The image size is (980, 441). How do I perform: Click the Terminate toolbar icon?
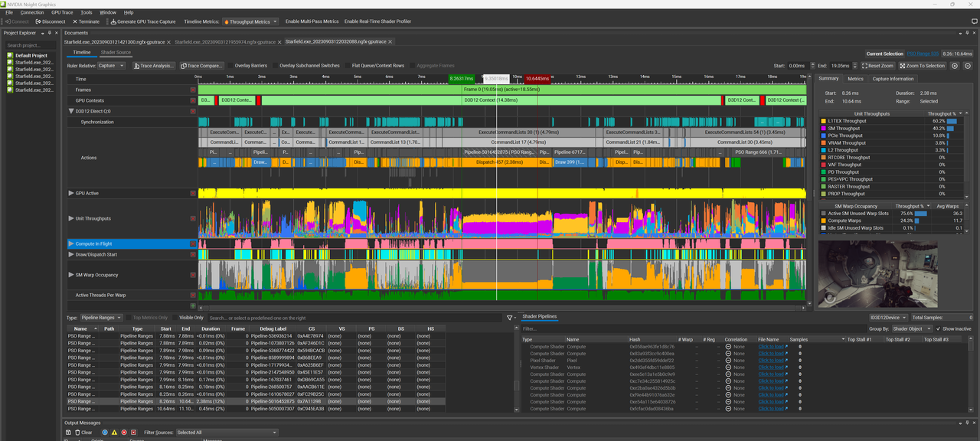click(74, 21)
